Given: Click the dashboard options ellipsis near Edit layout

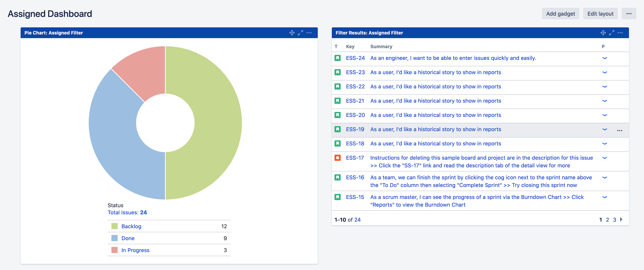Looking at the screenshot, I should click(629, 13).
